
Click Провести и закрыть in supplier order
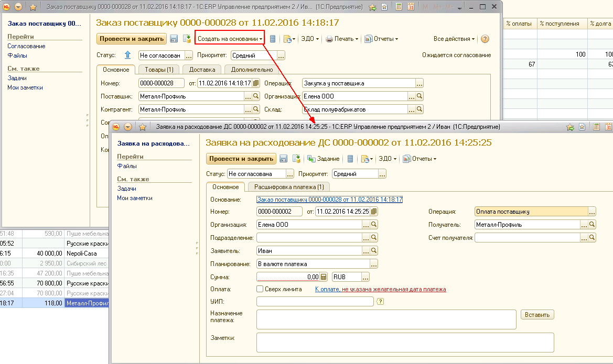[132, 39]
